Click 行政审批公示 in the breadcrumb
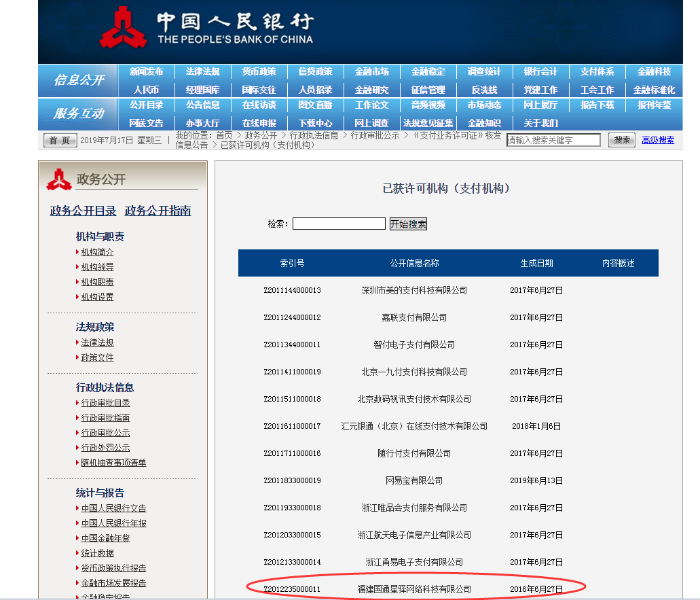Viewport: 700px width, 600px height. 375,135
